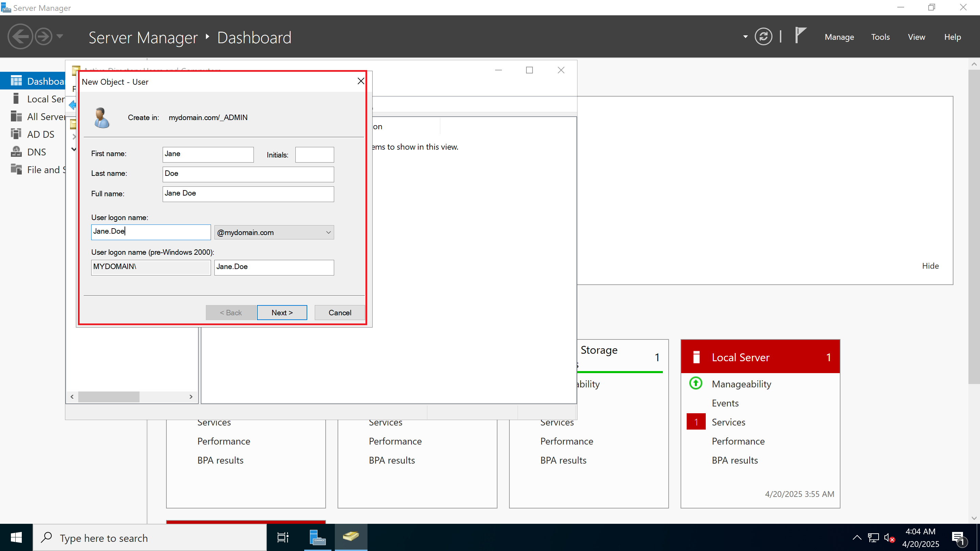Open the Windows Start menu
The image size is (980, 551).
[x=16, y=537]
